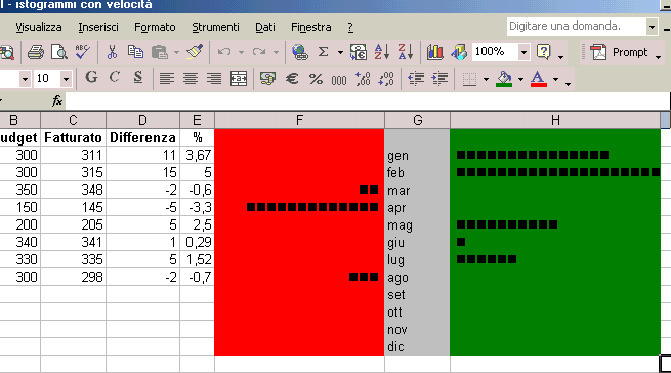Select column F header

coord(299,120)
